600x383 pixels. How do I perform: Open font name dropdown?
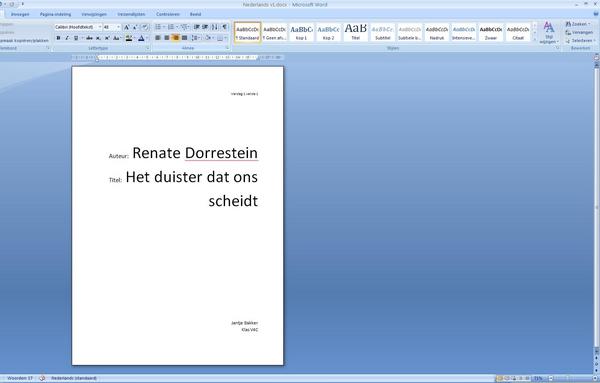100,27
